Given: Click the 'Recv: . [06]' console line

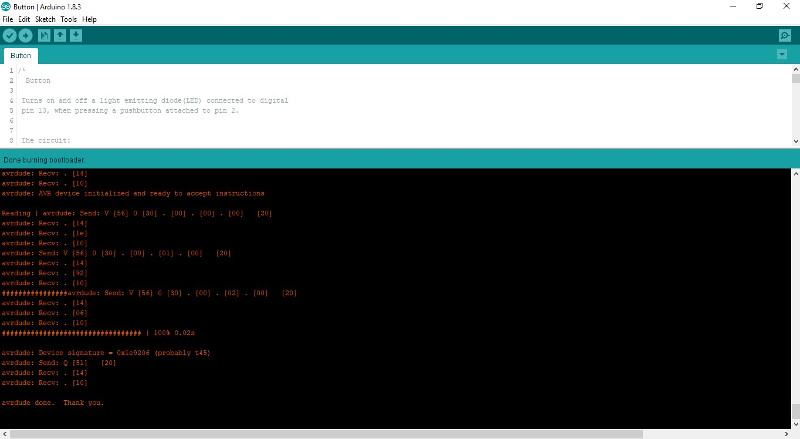Looking at the screenshot, I should click(x=44, y=313).
